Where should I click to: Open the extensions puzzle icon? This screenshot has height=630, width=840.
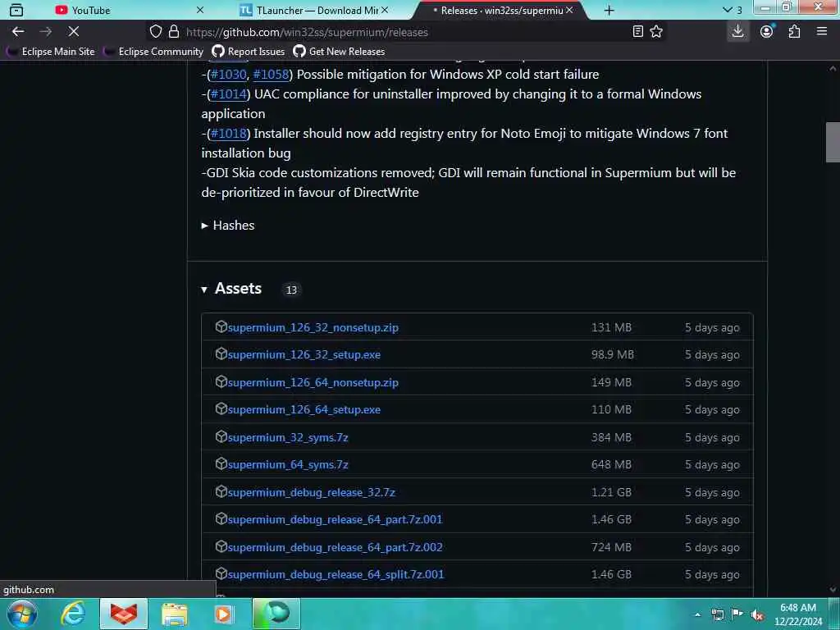point(794,32)
